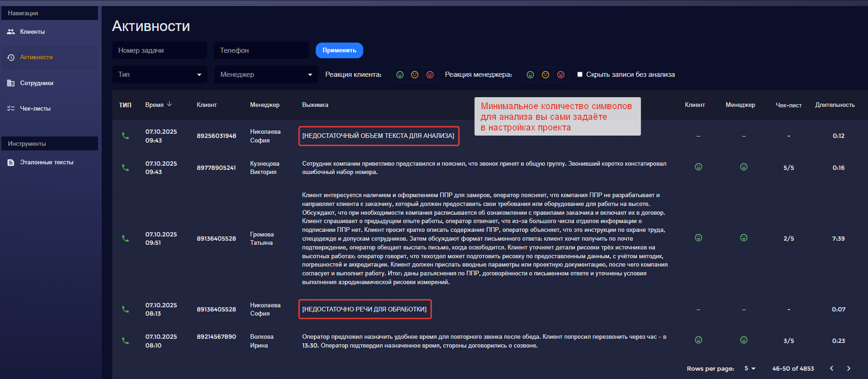Filter by happy client reaction smiley
Viewport: 868px width, 379px height.
(x=400, y=75)
